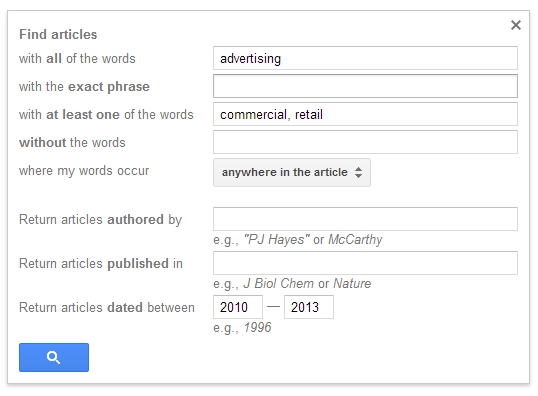Select the published in text box
This screenshot has height=396, width=538.
[x=365, y=263]
